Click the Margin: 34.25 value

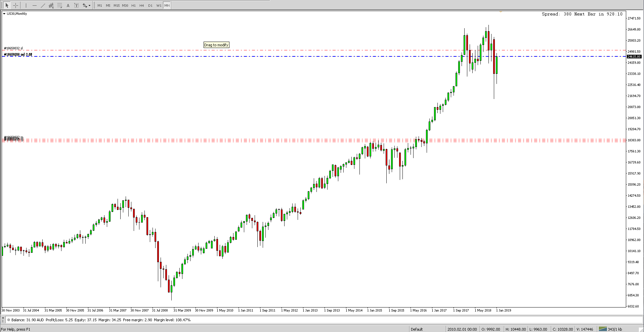point(110,320)
